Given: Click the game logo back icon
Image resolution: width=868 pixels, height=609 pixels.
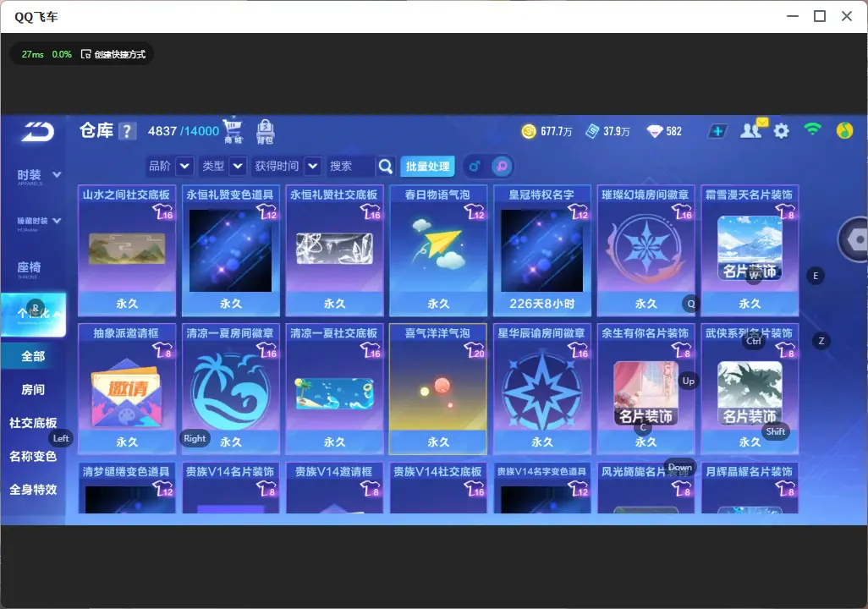Looking at the screenshot, I should [x=37, y=132].
